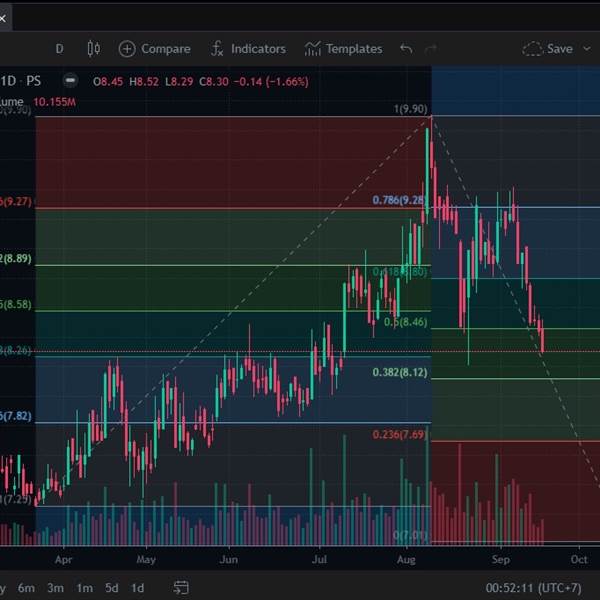Open the candlestick chart style selector
600x600 pixels.
tap(94, 49)
